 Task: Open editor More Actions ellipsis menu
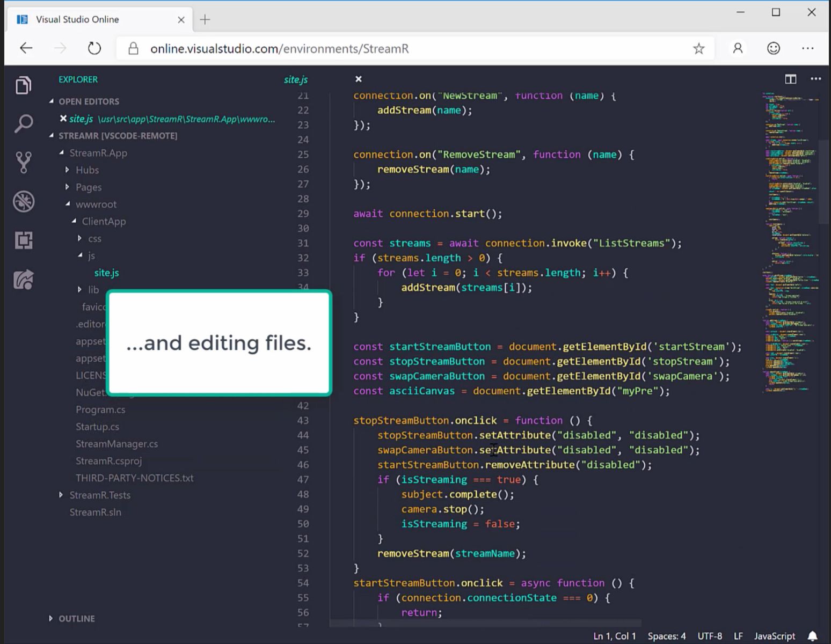click(815, 79)
